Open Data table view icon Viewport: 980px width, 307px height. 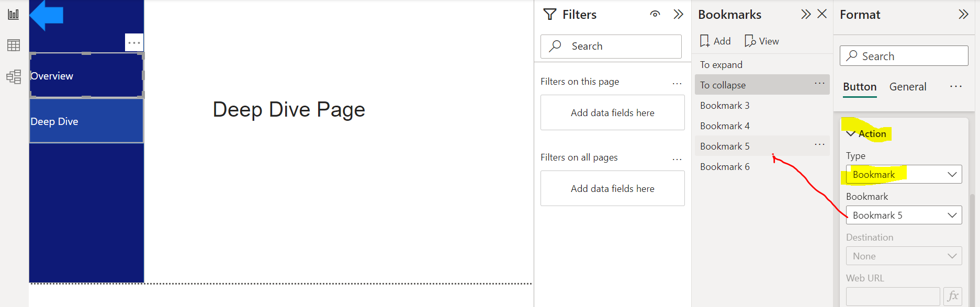pos(14,46)
